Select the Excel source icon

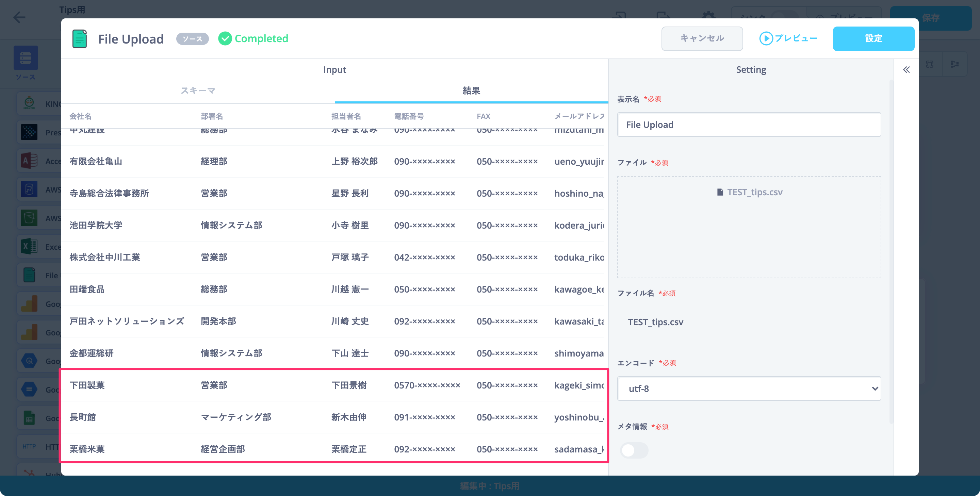(x=29, y=247)
